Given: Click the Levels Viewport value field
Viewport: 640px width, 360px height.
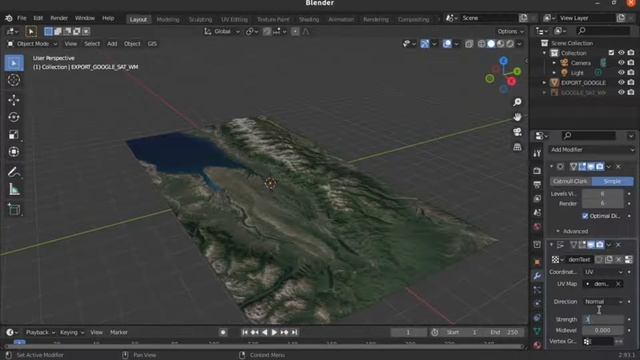Looking at the screenshot, I should pyautogui.click(x=603, y=194).
